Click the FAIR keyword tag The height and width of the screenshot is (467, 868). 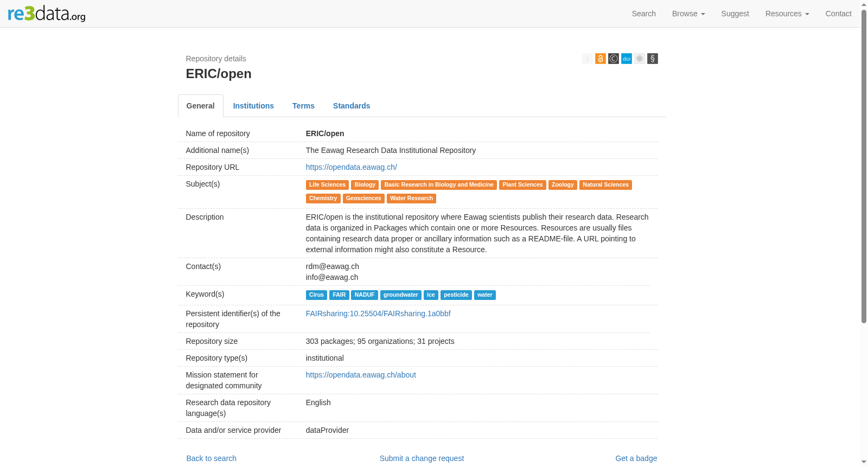339,295
